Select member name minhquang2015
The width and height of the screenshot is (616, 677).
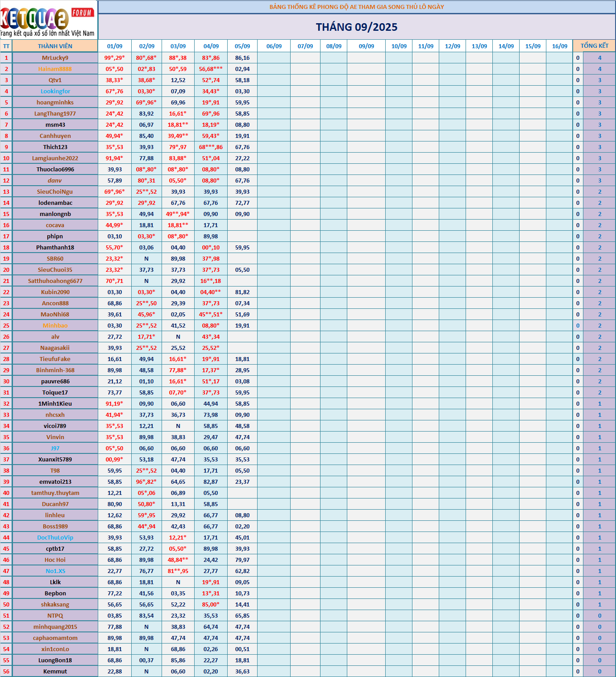tap(55, 627)
